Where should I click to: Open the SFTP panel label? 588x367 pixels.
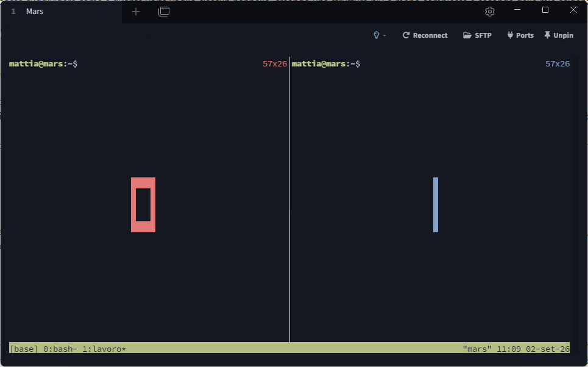483,35
